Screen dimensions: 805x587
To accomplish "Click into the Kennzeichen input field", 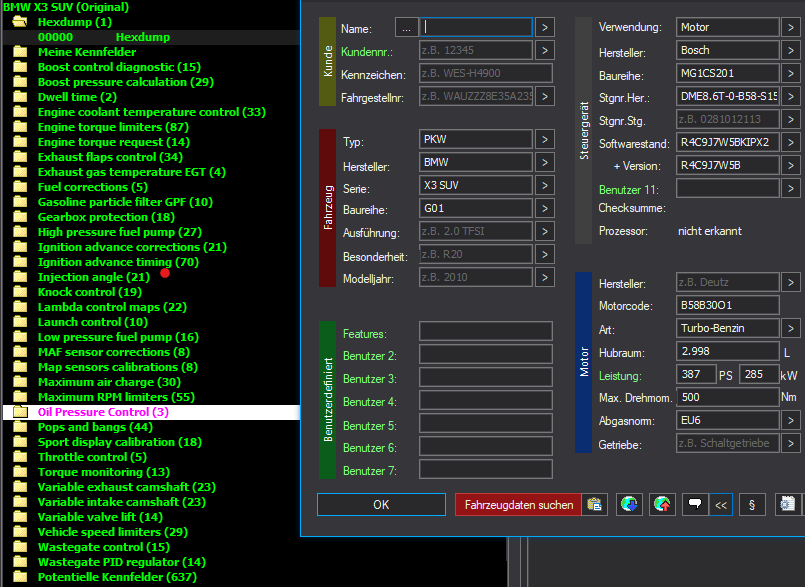I will pos(486,73).
